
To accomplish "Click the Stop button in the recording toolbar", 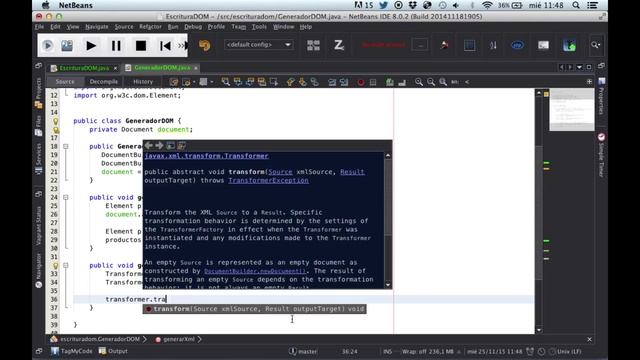I will pos(141,46).
